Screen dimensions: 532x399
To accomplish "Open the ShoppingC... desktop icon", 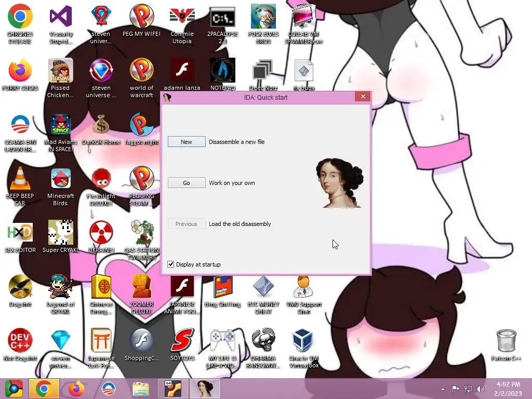I will (x=141, y=344).
